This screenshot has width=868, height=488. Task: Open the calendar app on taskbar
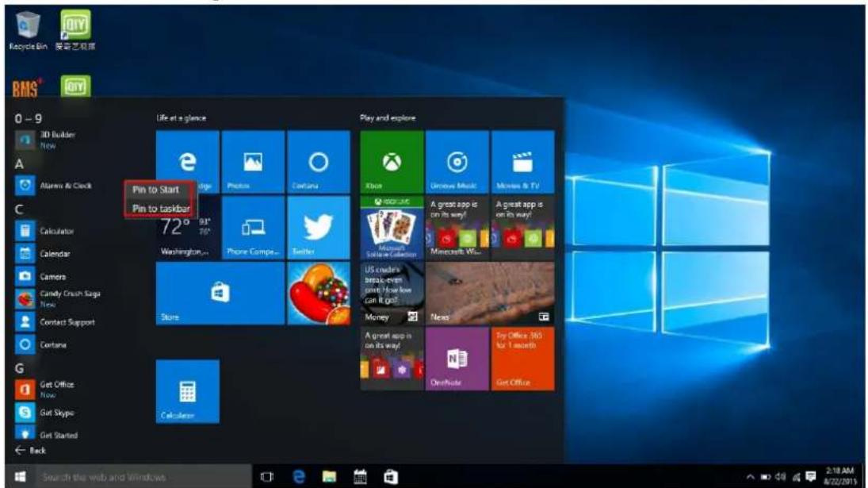(361, 477)
